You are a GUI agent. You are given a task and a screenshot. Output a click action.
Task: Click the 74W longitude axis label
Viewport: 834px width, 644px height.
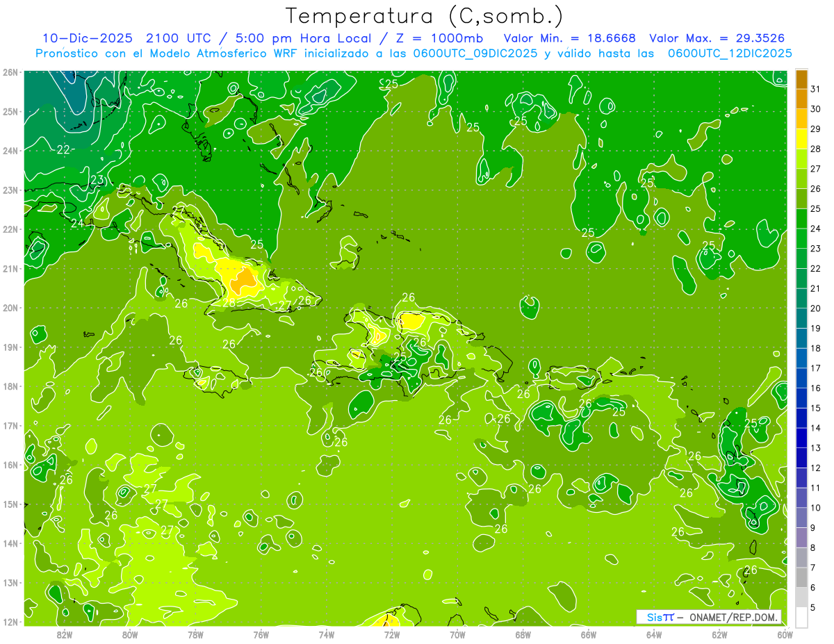326,634
